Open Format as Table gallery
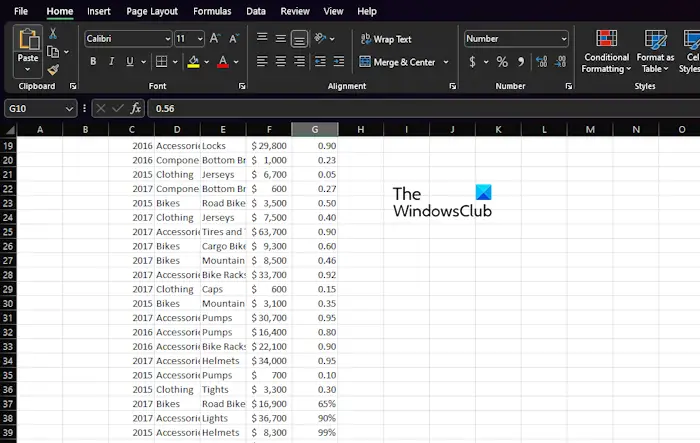 [x=655, y=51]
